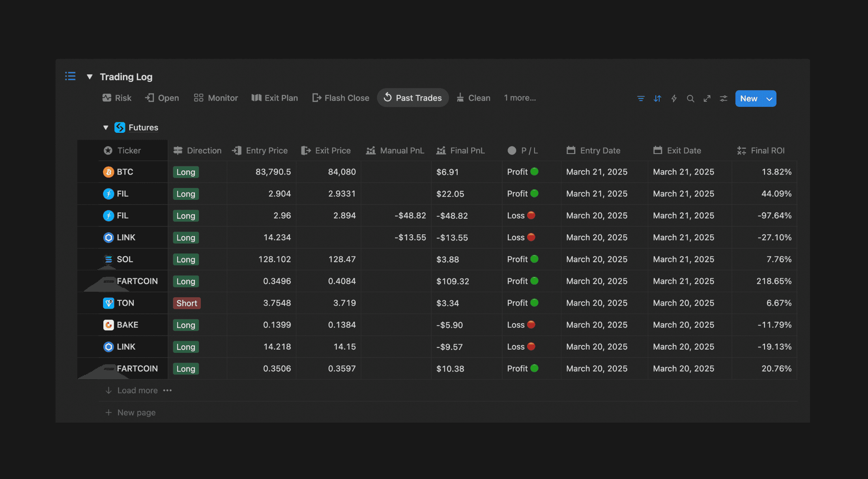The height and width of the screenshot is (479, 868).
Task: Click the green Profit indicator on FARTCOIN row
Action: (535, 281)
